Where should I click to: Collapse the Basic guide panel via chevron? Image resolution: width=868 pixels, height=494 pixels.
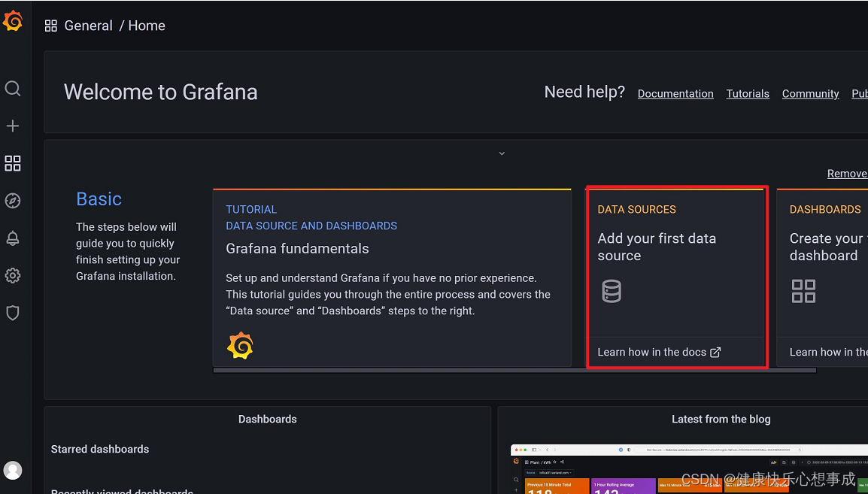(x=501, y=153)
